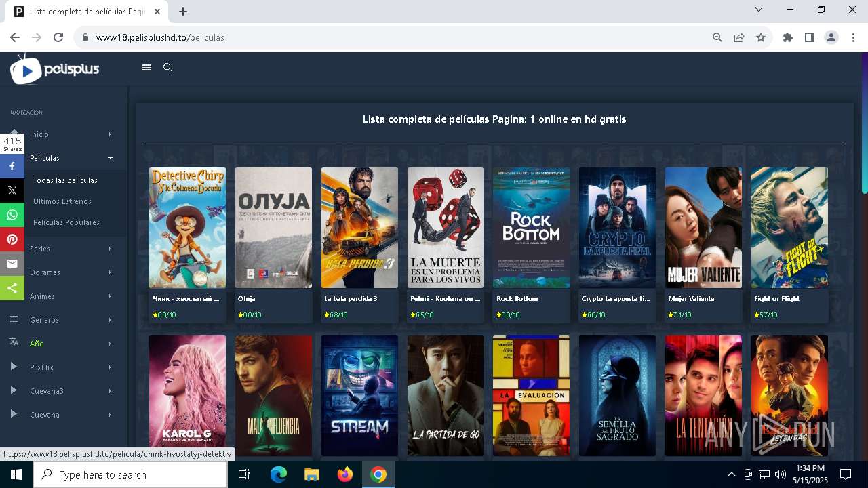Open Chrome zoom magnifier icon
868x488 pixels.
coord(717,37)
